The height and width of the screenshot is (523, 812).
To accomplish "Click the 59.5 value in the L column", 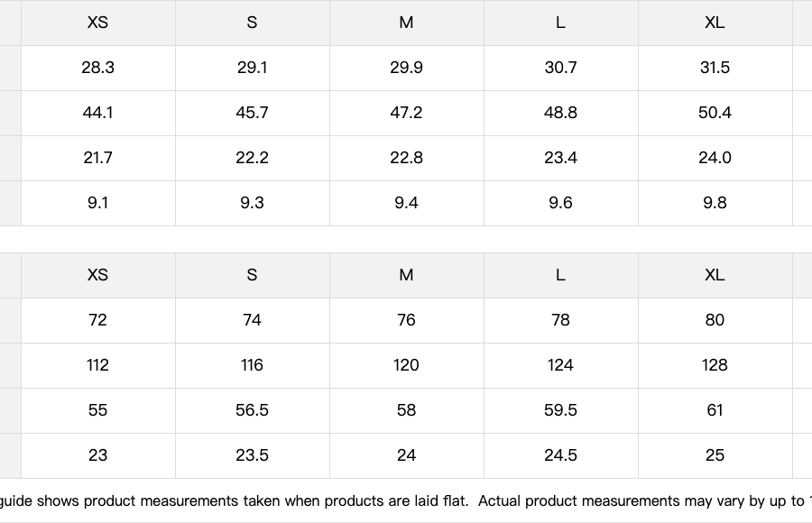I will coord(561,410).
